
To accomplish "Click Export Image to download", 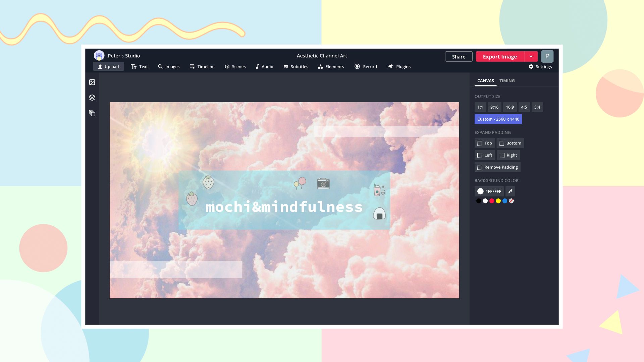I will pos(499,56).
